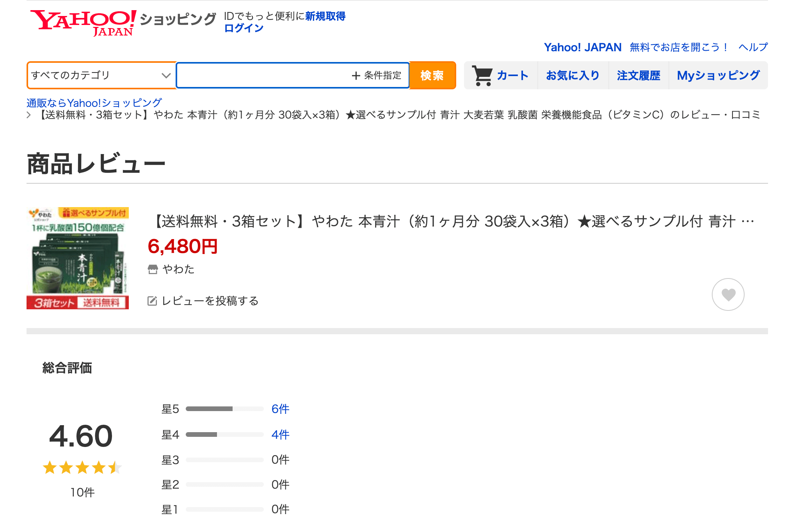Click the star rating icons under 4.60

pyautogui.click(x=82, y=467)
